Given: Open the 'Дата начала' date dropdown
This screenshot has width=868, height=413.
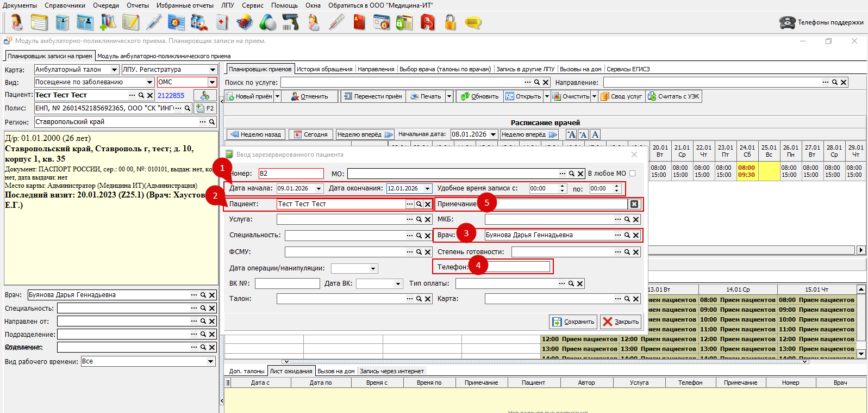Looking at the screenshot, I should click(x=319, y=188).
